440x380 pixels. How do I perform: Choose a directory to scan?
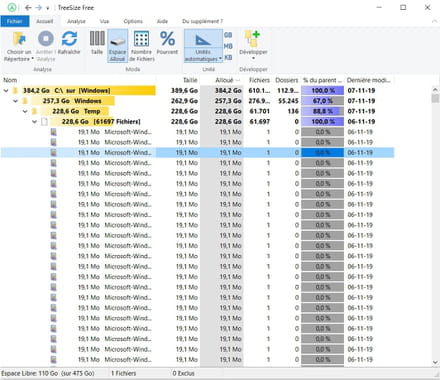[19, 46]
